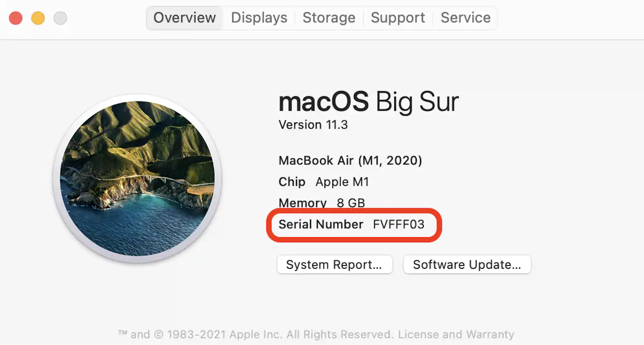Click the Big Sur coastline artwork icon
Screen dimensions: 644x345
[x=137, y=178]
